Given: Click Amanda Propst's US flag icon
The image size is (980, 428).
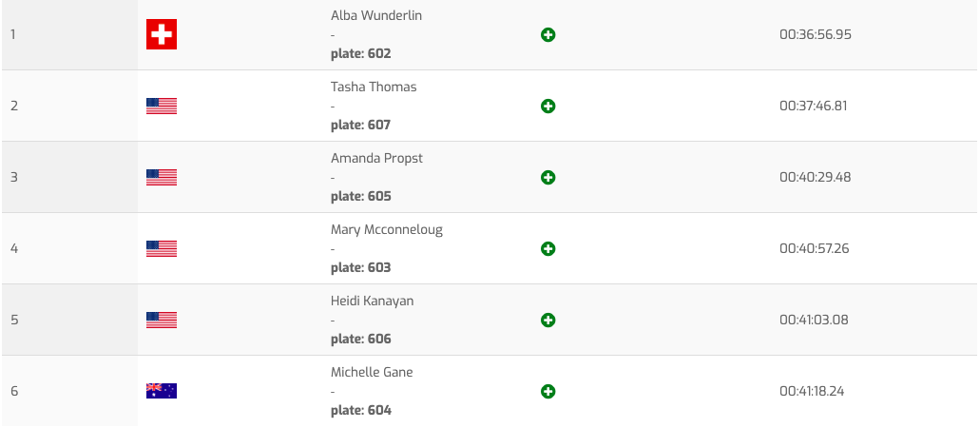Looking at the screenshot, I should [x=162, y=178].
